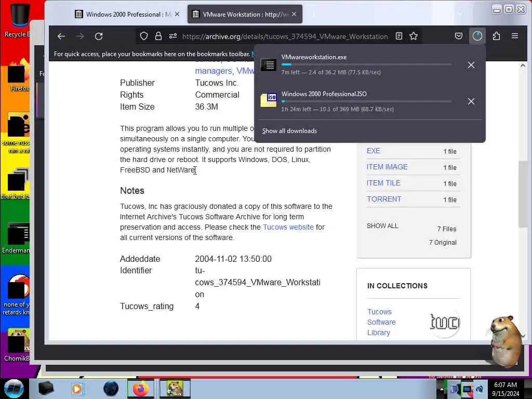Viewport: 532px width, 399px height.
Task: Click the scrollbar up arrow
Action: point(523,66)
